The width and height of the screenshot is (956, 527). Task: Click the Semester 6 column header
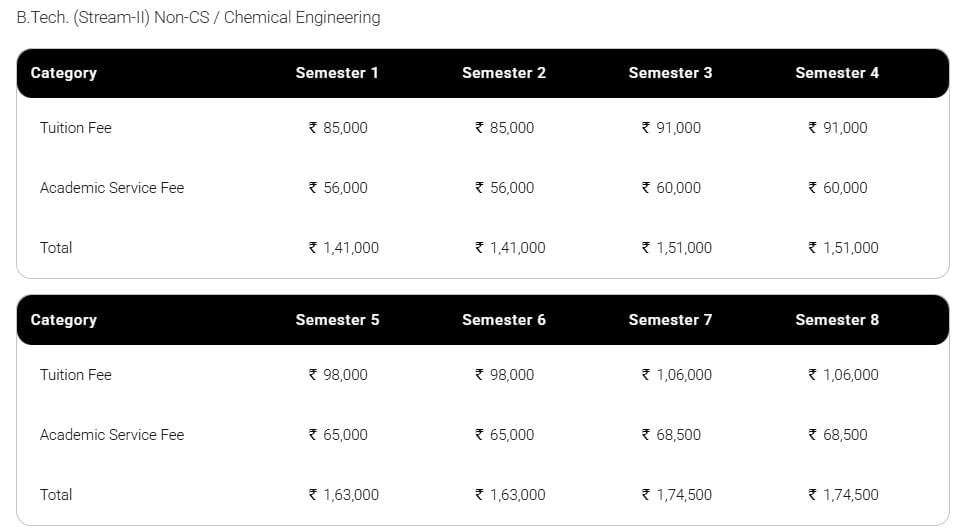coord(504,320)
